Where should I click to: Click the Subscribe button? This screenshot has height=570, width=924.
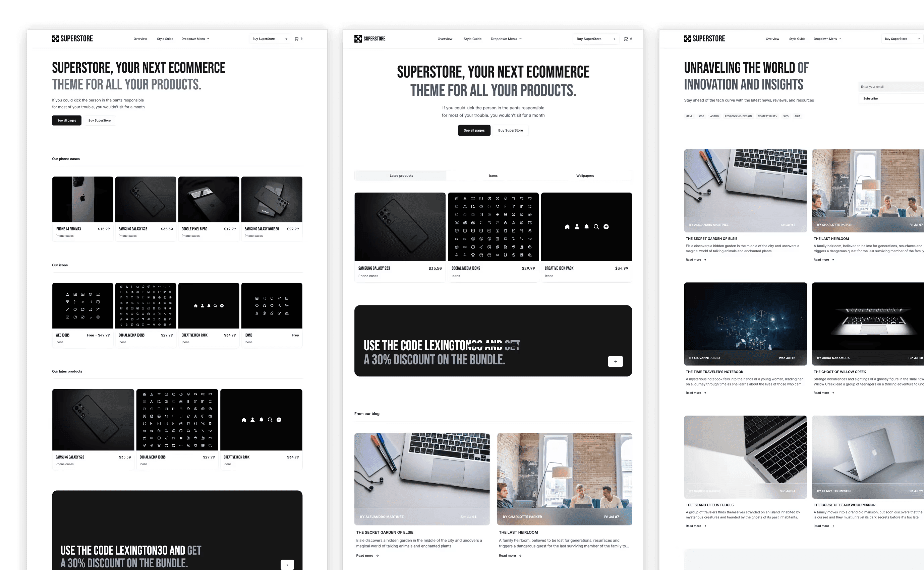[870, 98]
